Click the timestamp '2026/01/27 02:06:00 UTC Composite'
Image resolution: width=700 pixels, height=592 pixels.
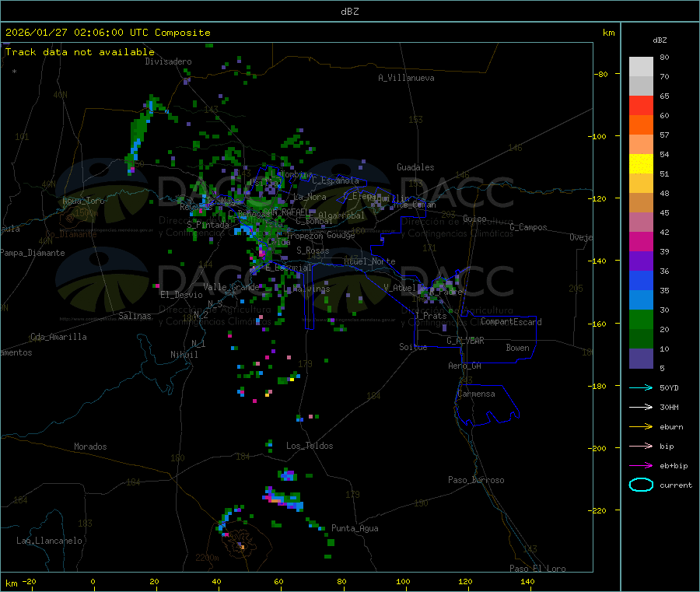[x=107, y=33]
